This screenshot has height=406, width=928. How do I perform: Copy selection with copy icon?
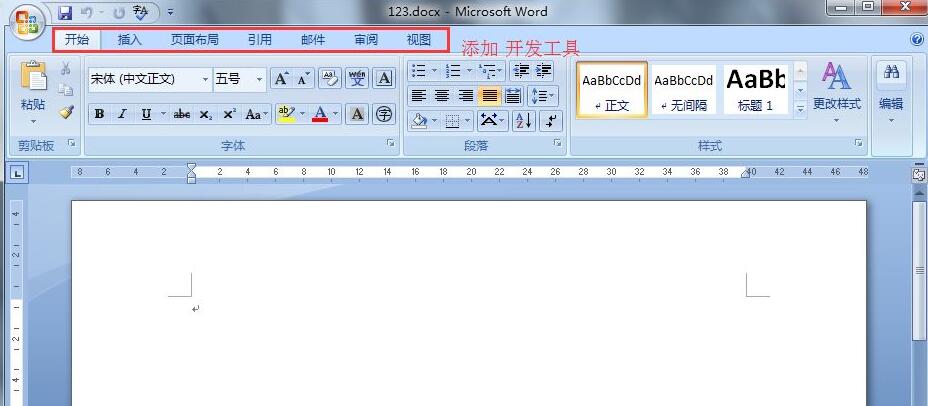point(66,90)
